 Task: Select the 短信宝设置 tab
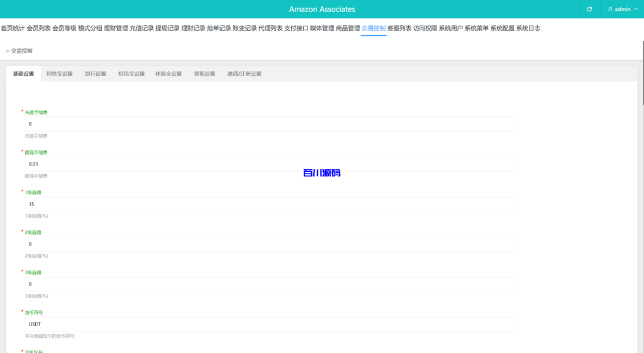[131, 74]
